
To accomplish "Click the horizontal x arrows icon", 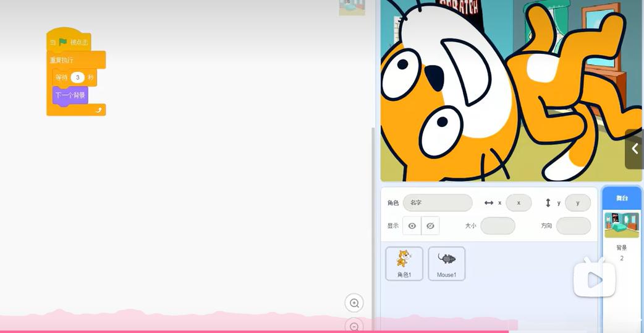I will [x=489, y=202].
